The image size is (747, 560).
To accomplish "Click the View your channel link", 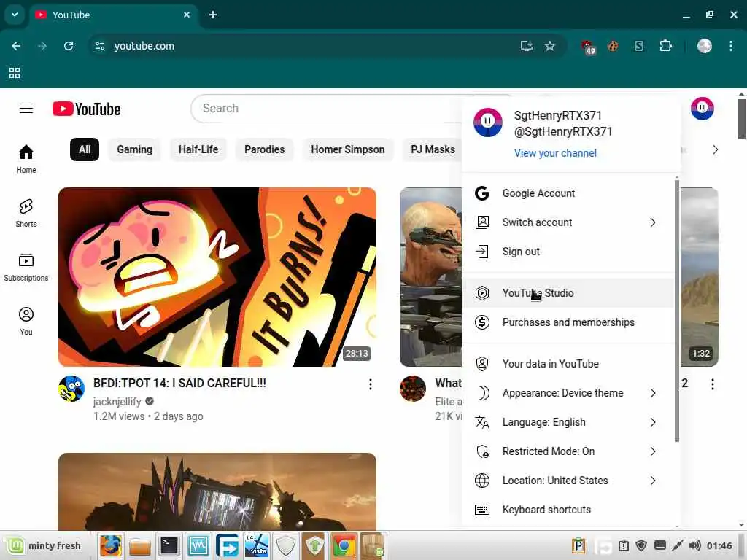I will [555, 153].
